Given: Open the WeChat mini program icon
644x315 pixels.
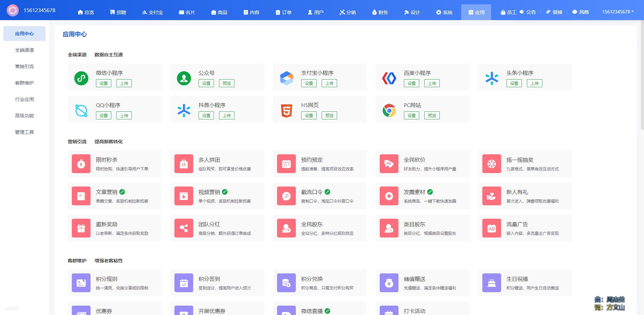Looking at the screenshot, I should coord(81,78).
